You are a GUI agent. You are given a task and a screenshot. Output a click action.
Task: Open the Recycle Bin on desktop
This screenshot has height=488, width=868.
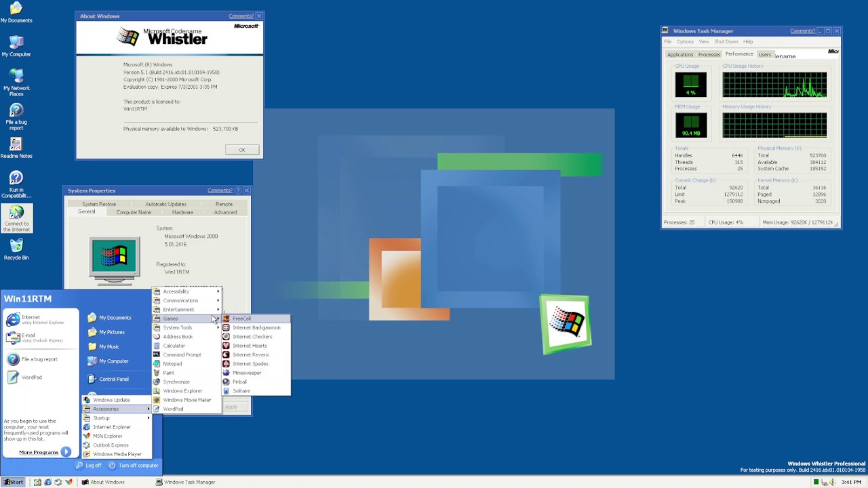(x=16, y=249)
